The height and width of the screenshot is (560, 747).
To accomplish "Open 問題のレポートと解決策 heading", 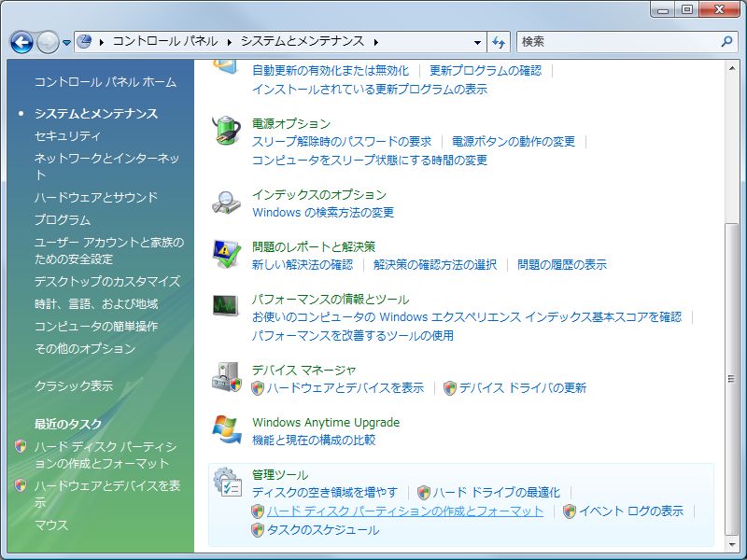I will click(314, 246).
